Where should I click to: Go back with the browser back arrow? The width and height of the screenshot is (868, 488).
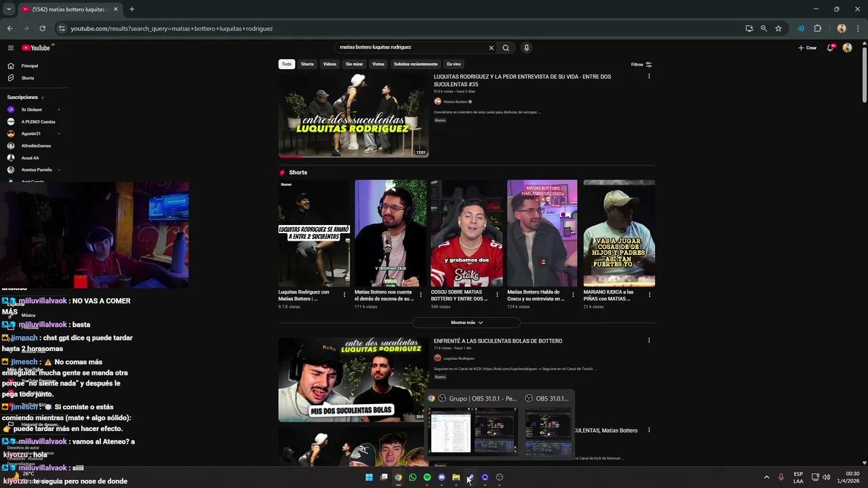pyautogui.click(x=9, y=28)
